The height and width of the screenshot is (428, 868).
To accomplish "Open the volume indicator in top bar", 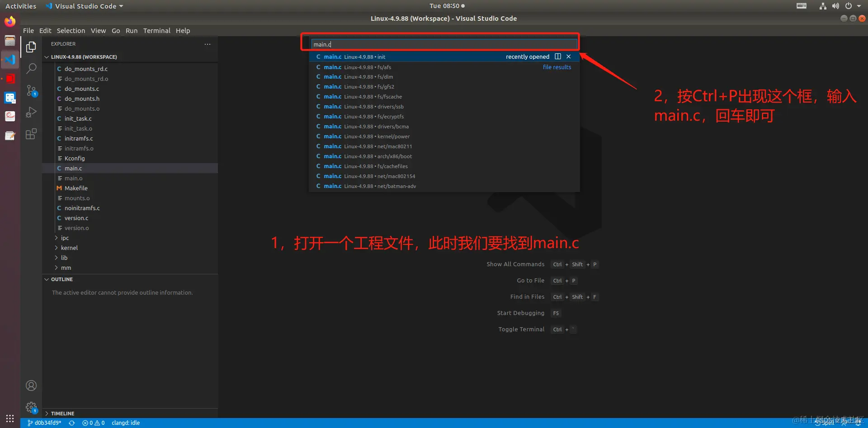I will point(835,6).
